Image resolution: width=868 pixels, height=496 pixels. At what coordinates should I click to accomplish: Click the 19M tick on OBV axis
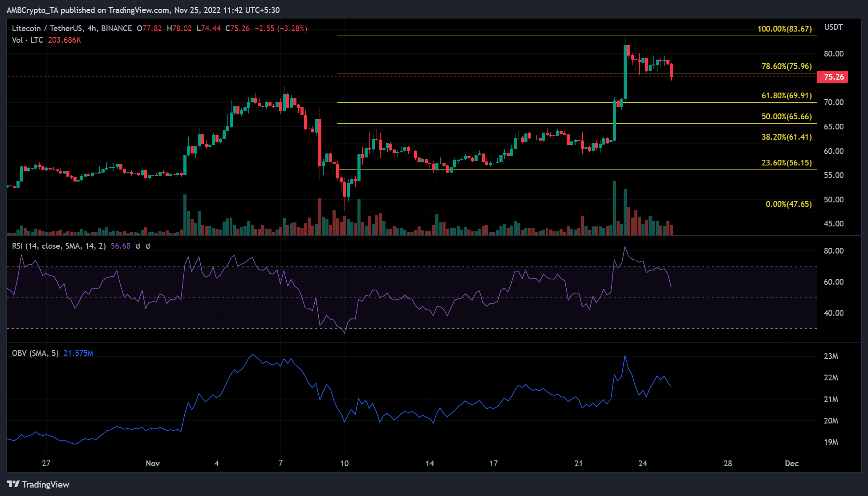[831, 442]
